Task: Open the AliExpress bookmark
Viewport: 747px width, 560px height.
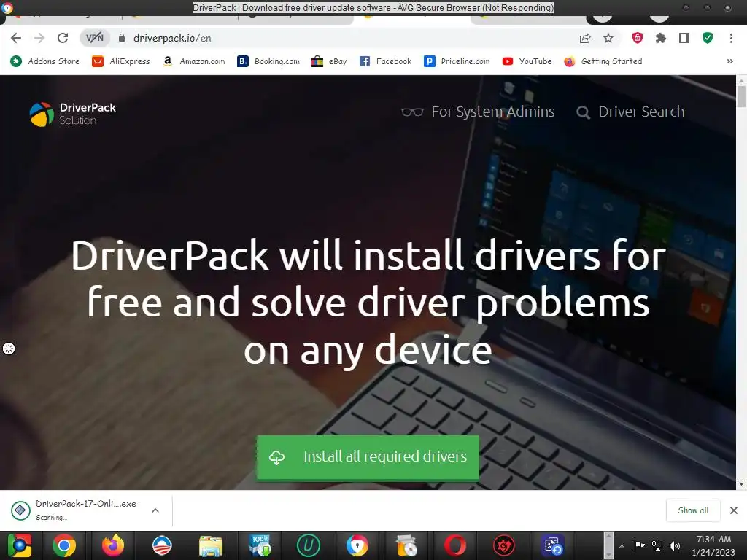Action: (x=120, y=61)
